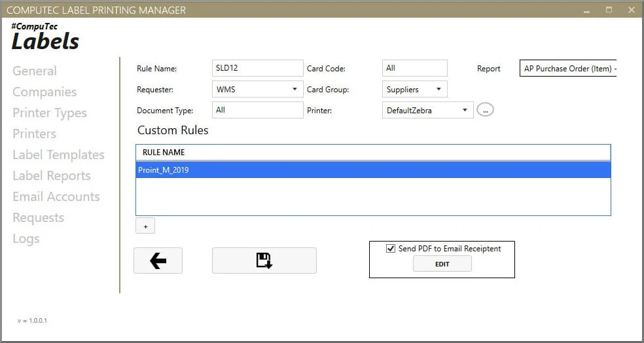Click the back arrow button
Viewport: 644px width, 343px height.
(158, 261)
